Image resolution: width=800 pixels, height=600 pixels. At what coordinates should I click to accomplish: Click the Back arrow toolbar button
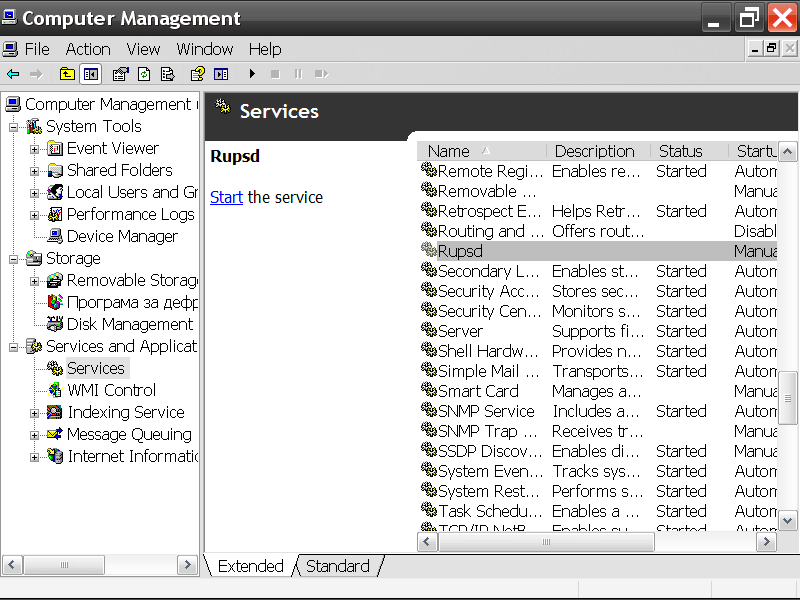(13, 74)
